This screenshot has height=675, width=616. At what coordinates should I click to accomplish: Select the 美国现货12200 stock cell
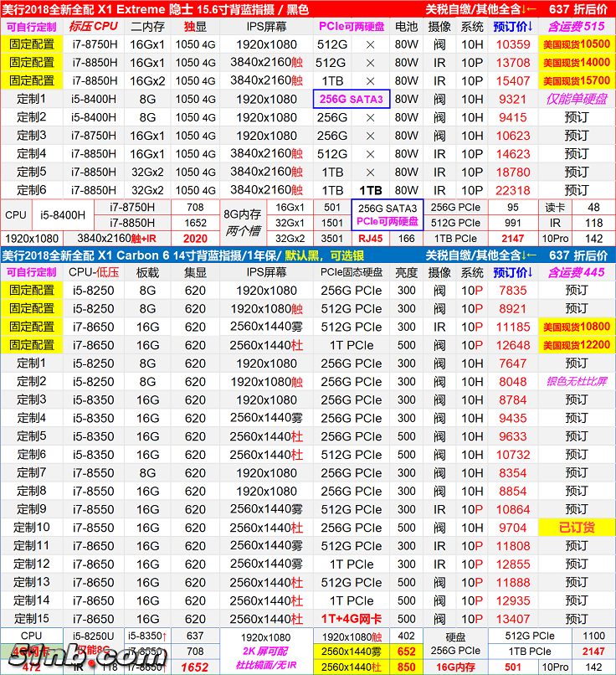pos(576,345)
